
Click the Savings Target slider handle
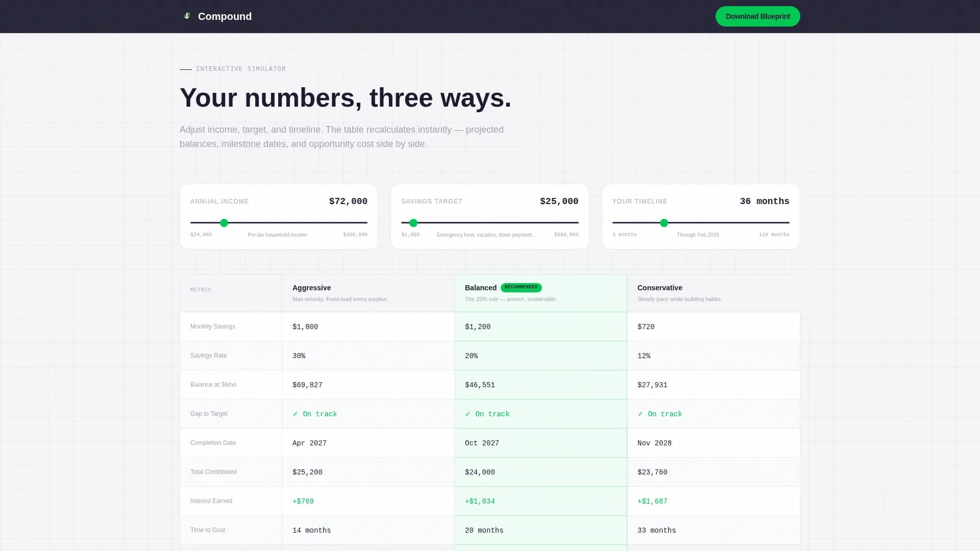(413, 223)
